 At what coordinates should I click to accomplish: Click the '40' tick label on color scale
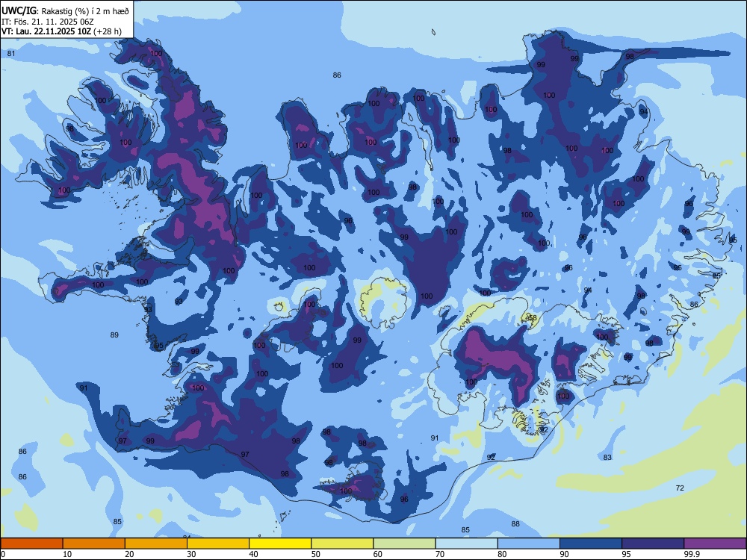[253, 554]
